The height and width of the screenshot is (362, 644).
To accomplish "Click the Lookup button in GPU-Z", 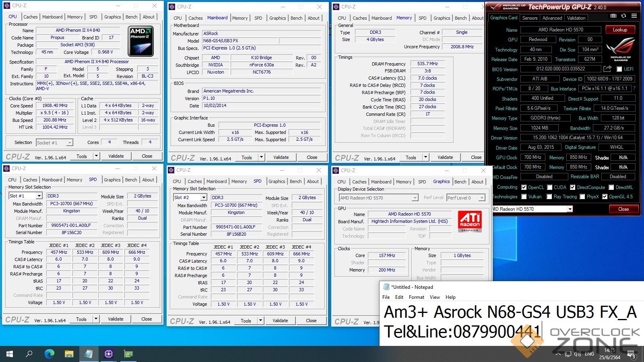I will pyautogui.click(x=620, y=30).
